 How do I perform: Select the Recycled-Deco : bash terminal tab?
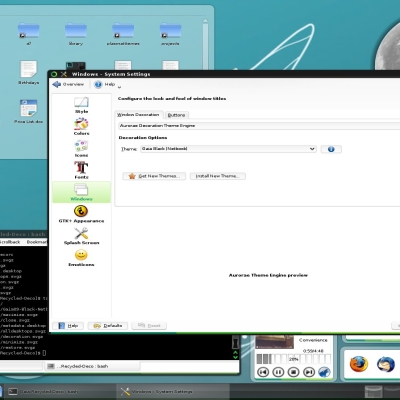click(x=92, y=366)
